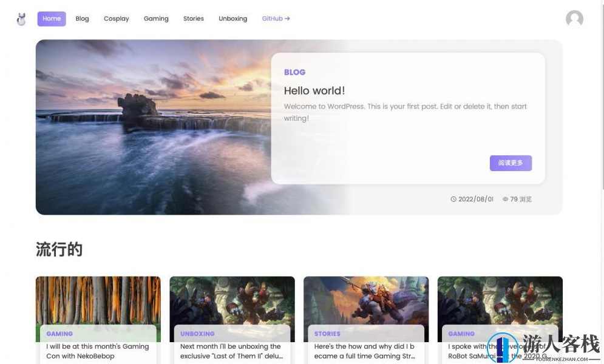Image resolution: width=604 pixels, height=364 pixels.
Task: Open the Gaming nav item
Action: pos(156,19)
